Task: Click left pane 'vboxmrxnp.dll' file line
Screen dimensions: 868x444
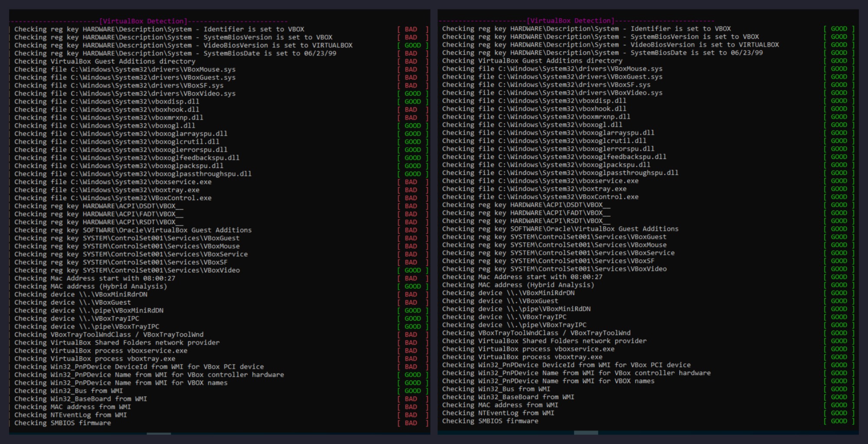Action: coord(109,118)
